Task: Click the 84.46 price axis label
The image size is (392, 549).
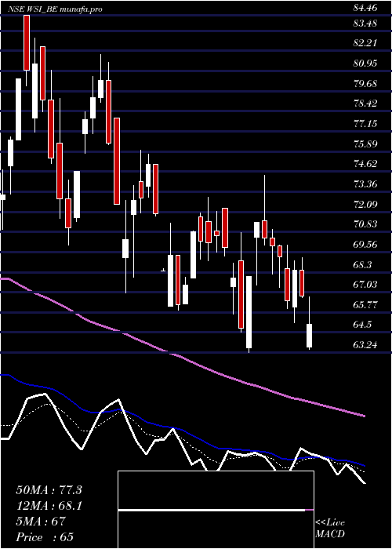Action: (x=365, y=7)
